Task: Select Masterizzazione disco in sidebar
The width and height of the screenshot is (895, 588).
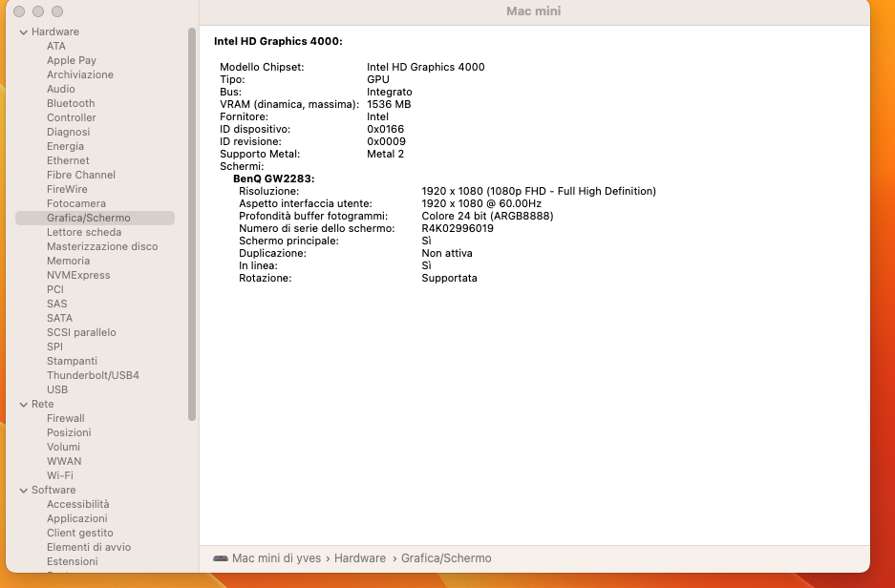Action: coord(102,246)
